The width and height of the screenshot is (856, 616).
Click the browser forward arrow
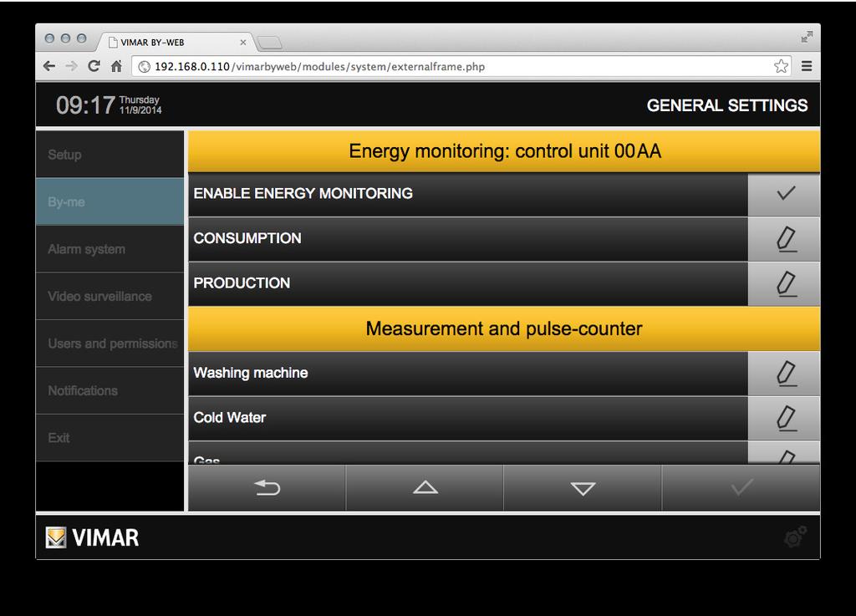click(72, 67)
